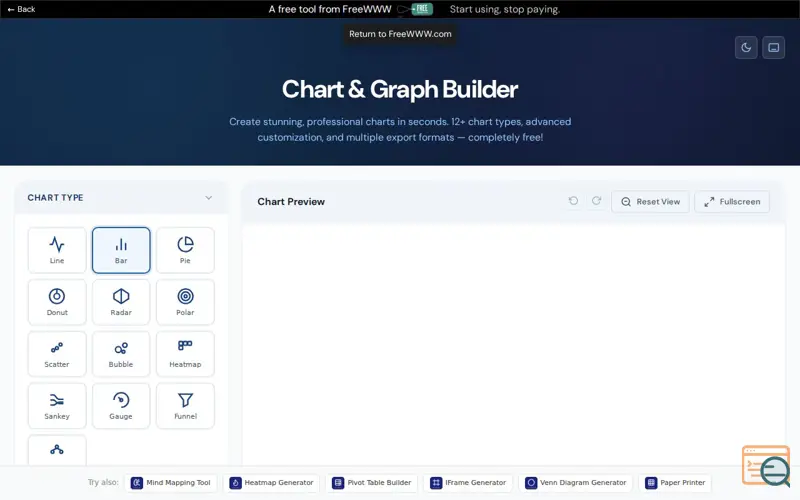Screen dimensions: 800x500
Task: Open the Venn Diagram Generator link
Action: tap(576, 483)
